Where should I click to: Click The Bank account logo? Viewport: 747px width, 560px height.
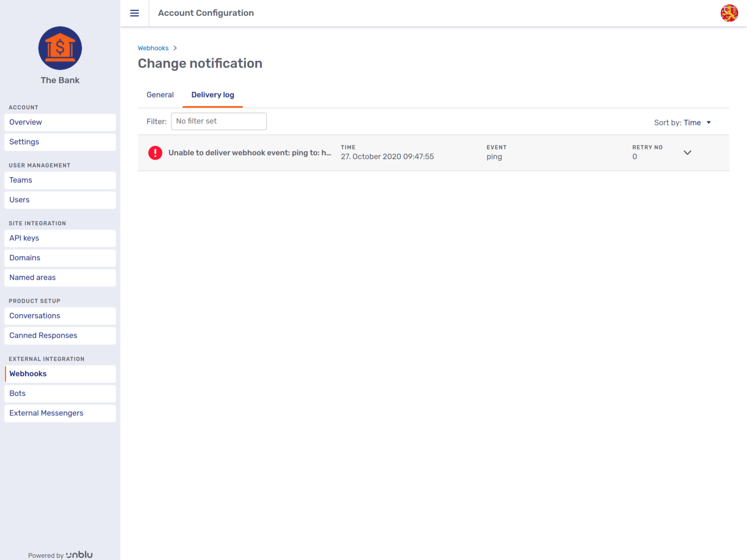tap(60, 48)
